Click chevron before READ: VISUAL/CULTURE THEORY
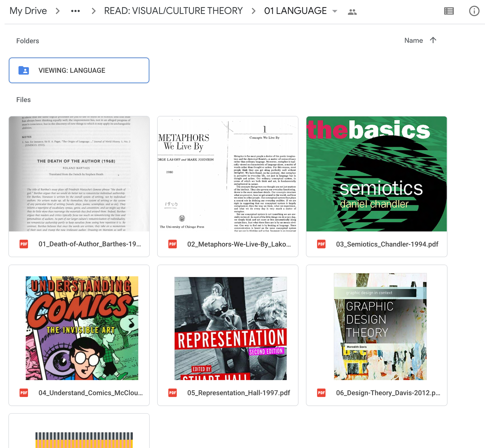Screen dimensions: 485x448 (x=93, y=11)
